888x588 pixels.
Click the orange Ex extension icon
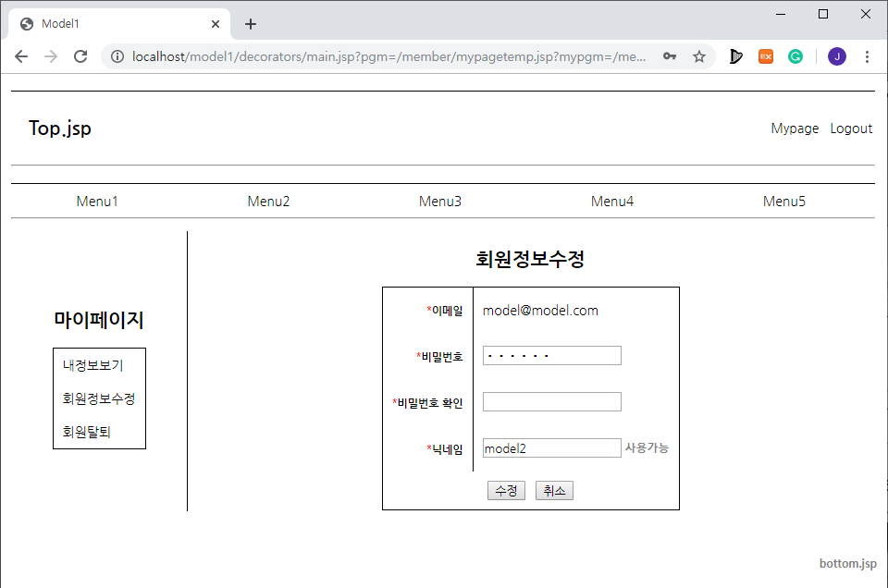(x=765, y=56)
